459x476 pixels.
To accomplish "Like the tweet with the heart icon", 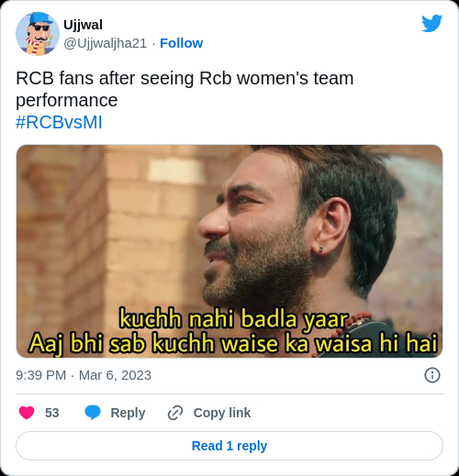I will click(27, 413).
